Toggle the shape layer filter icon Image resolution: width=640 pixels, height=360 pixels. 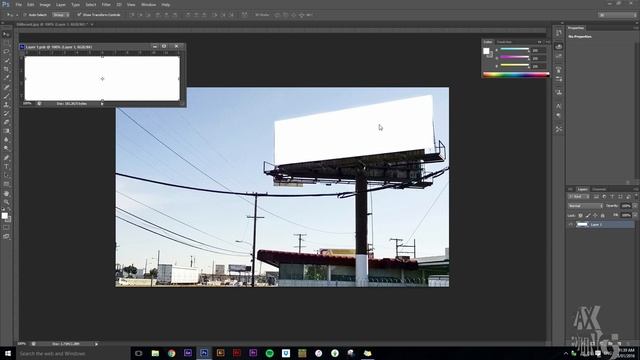pyautogui.click(x=620, y=197)
